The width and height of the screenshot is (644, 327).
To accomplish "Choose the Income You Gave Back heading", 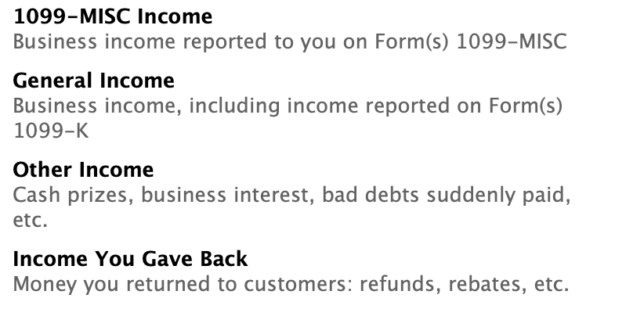I will click(x=130, y=259).
